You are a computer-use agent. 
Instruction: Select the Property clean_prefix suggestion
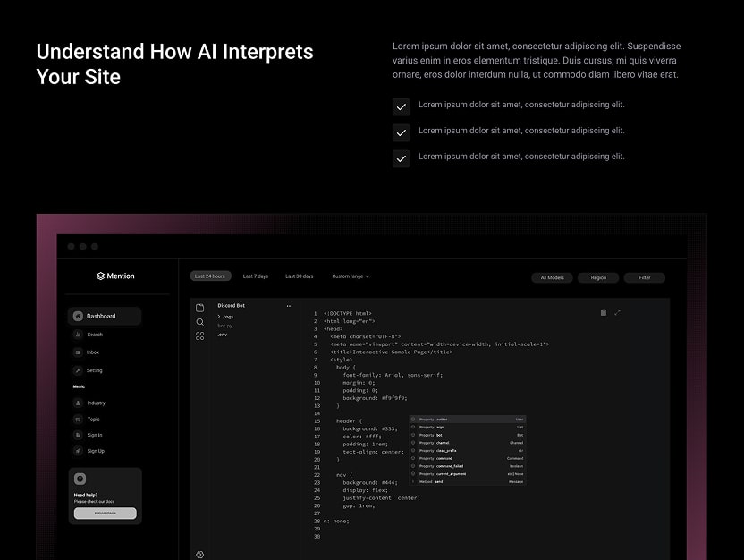coord(468,450)
